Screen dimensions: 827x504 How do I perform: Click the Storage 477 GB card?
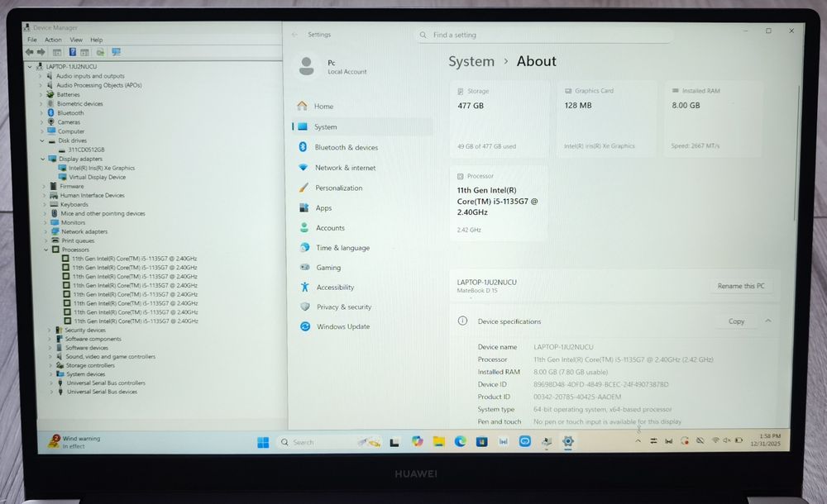[x=500, y=119]
